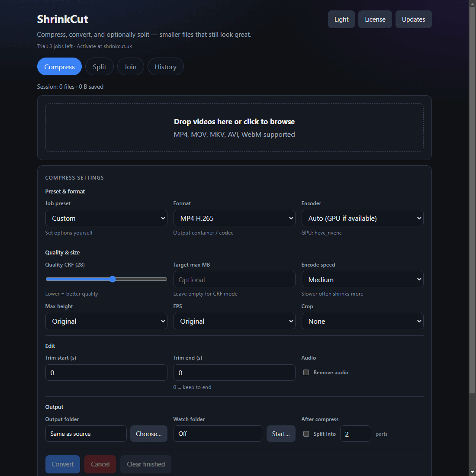Click the split parts number field
The image size is (476, 476).
355,434
